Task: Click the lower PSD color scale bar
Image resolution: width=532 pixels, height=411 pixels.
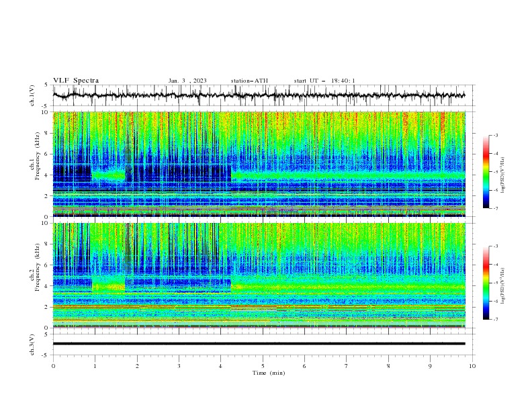Action: [x=486, y=283]
